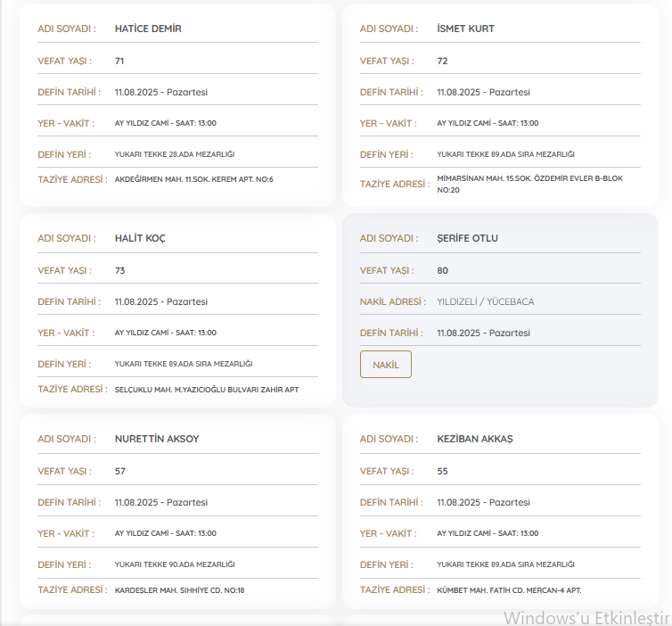Click the Yukarı Tekke 90.Ada Mezarlığı burial place
Viewport: 672px width, 626px height.
(x=175, y=564)
